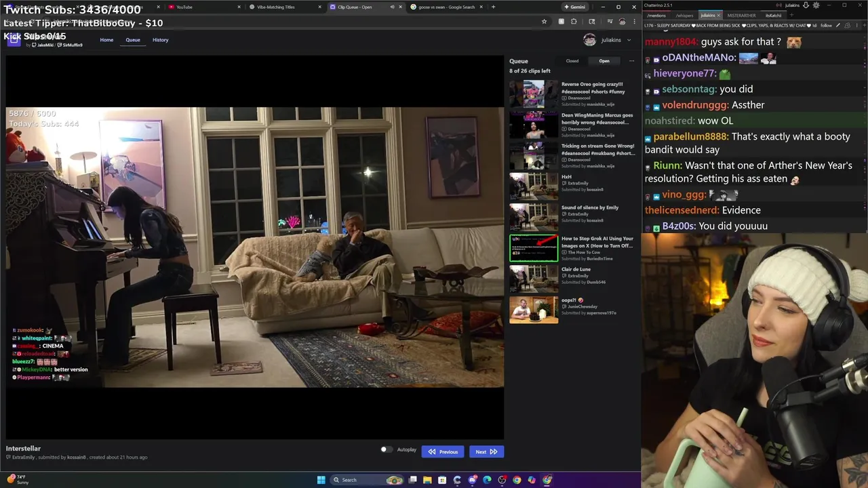Open Gemini button in browser title bar
The image size is (868, 488).
point(574,7)
